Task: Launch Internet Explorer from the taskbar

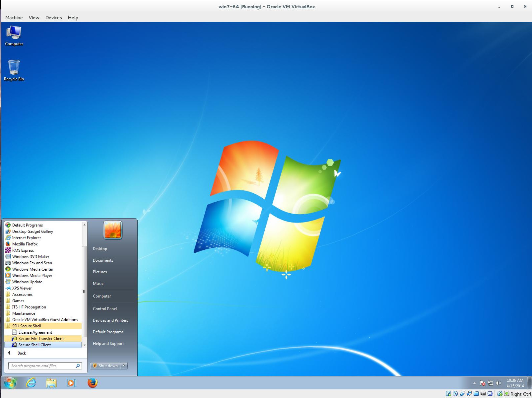Action: click(x=31, y=383)
